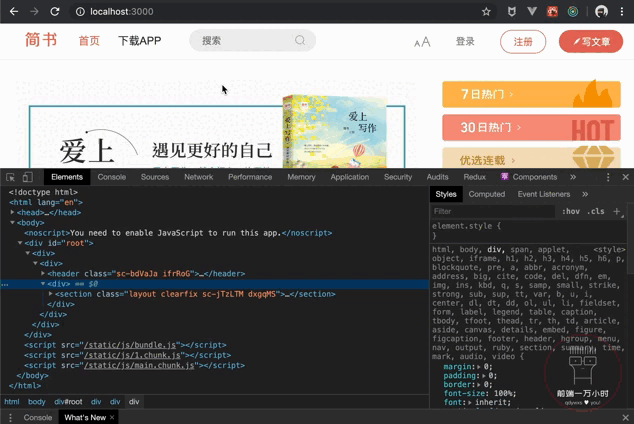
Task: Click the 写文章 write button
Action: point(591,41)
